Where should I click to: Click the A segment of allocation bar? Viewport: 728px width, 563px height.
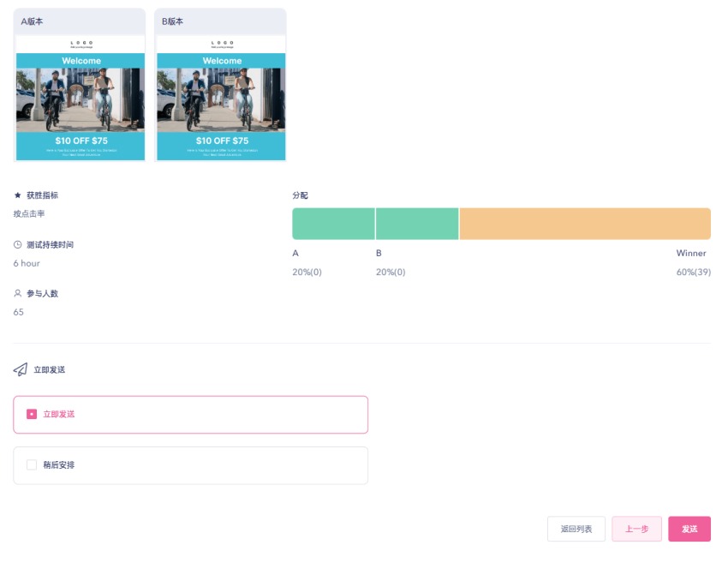pos(333,224)
